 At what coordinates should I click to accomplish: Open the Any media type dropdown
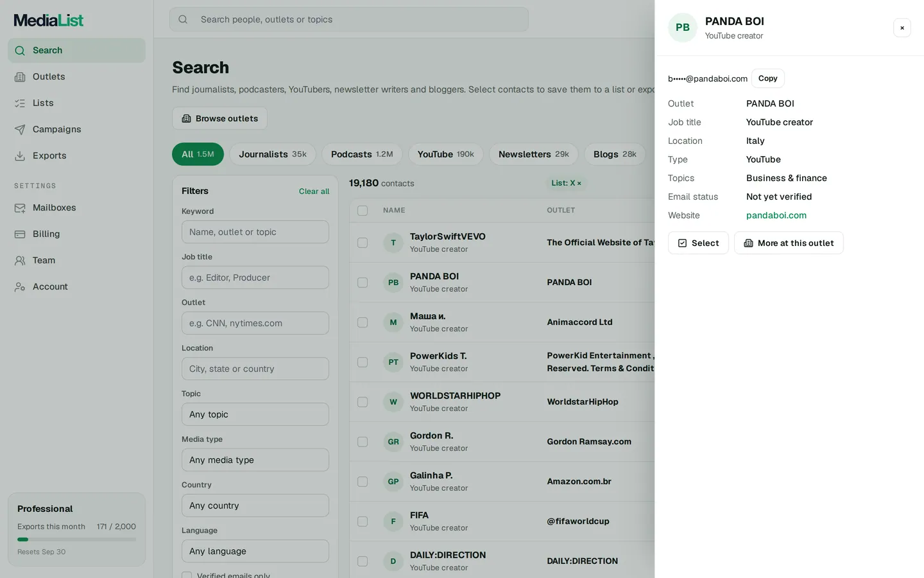pyautogui.click(x=255, y=460)
